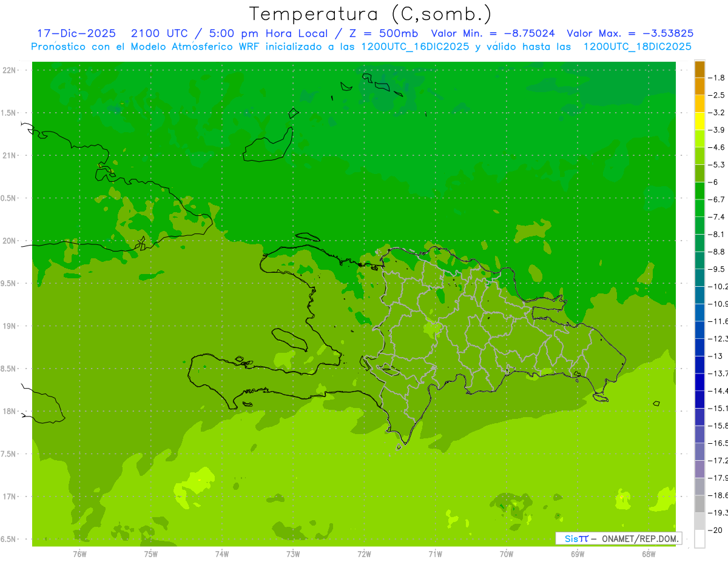This screenshot has height=562, width=728.
Task: Select the blue swatch between -13 and -13.7
Action: point(699,364)
